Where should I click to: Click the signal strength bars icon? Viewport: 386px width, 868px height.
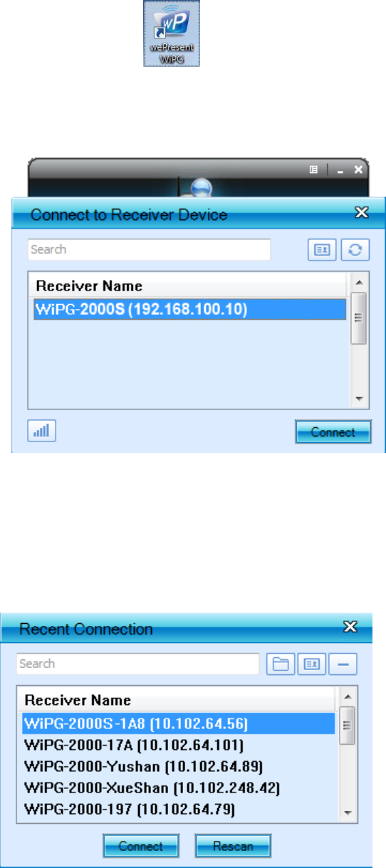point(43,432)
